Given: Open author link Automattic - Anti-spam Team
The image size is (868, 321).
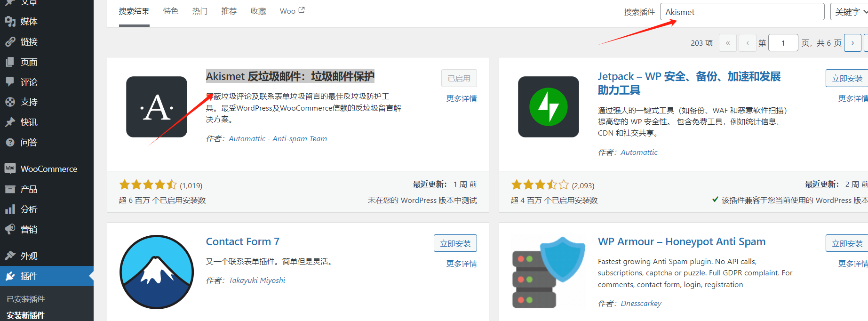Looking at the screenshot, I should pyautogui.click(x=278, y=138).
